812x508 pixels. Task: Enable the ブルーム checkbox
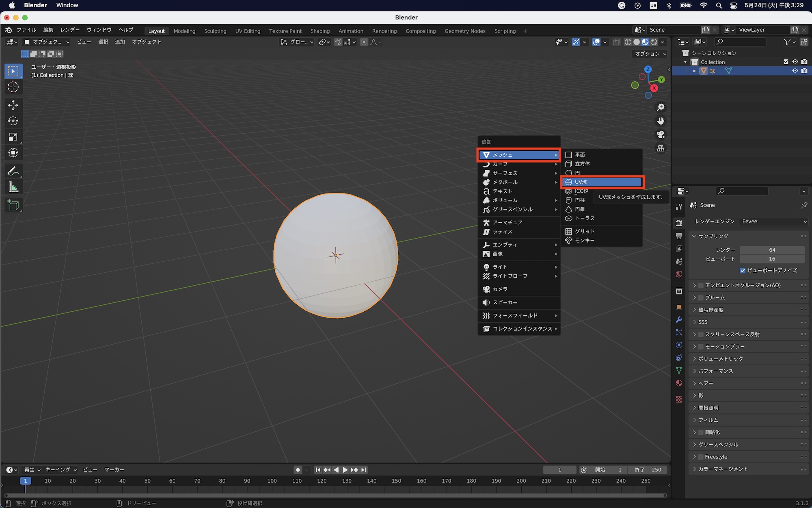coord(701,297)
